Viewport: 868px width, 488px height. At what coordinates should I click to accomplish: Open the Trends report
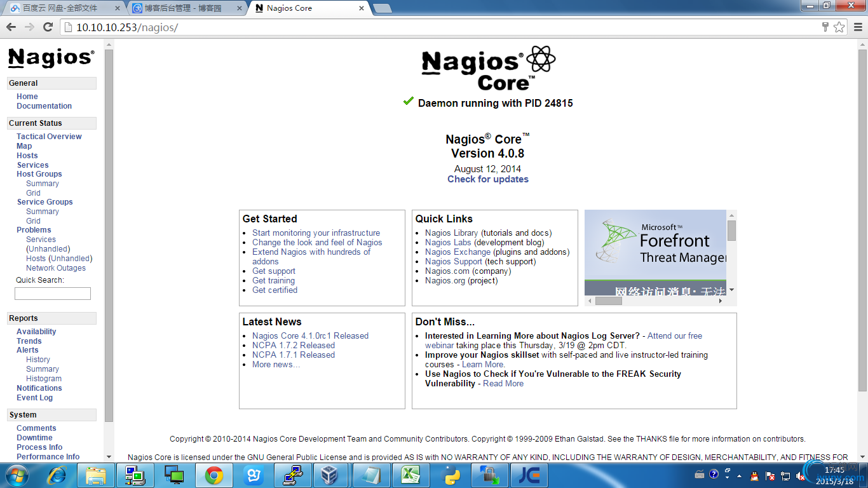tap(29, 341)
